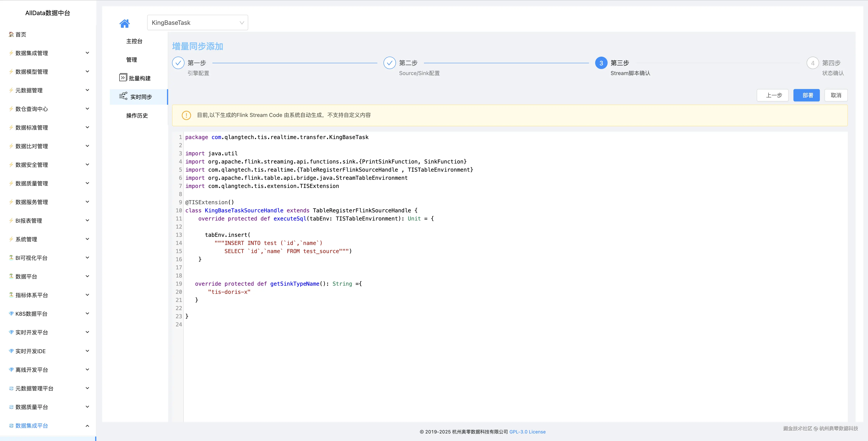Click step two checkmark circle icon
This screenshot has width=868, height=441.
(x=390, y=63)
